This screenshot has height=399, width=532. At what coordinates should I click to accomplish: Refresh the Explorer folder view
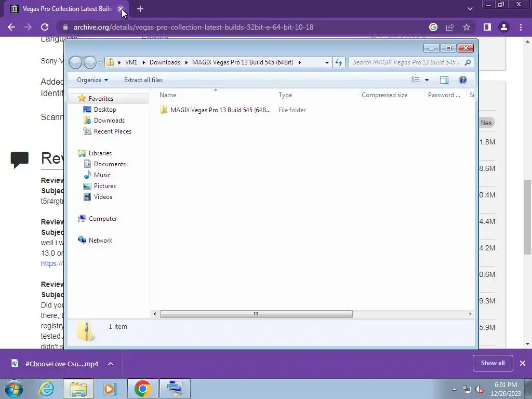click(339, 62)
